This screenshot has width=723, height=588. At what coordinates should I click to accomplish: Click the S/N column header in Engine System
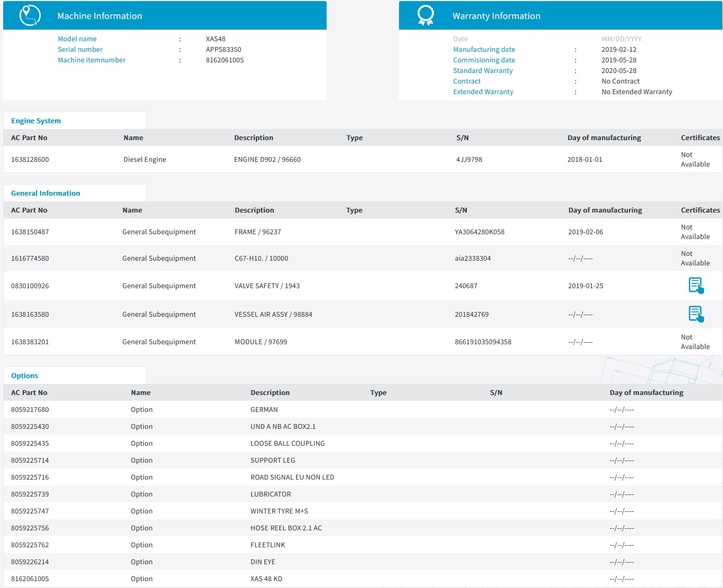click(x=462, y=137)
